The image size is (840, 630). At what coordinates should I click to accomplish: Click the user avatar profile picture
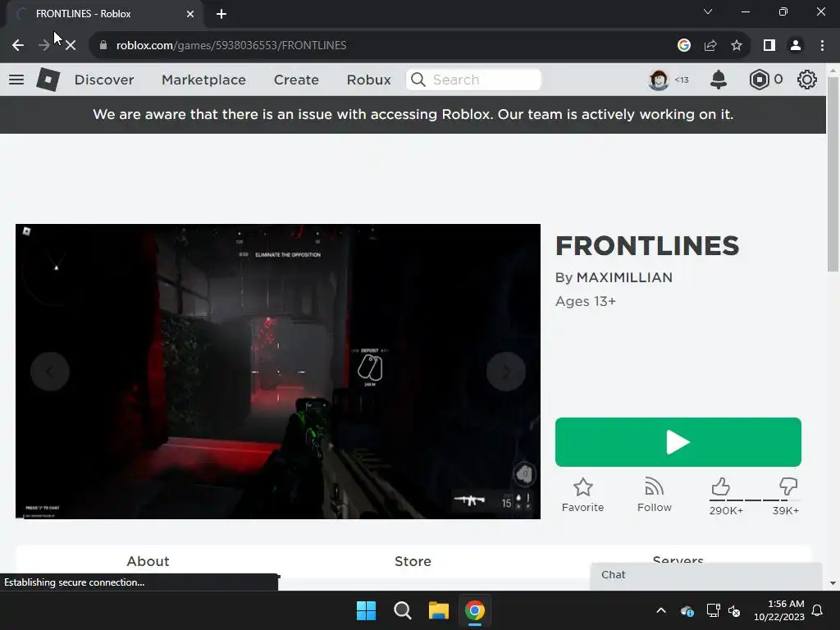[x=659, y=80]
